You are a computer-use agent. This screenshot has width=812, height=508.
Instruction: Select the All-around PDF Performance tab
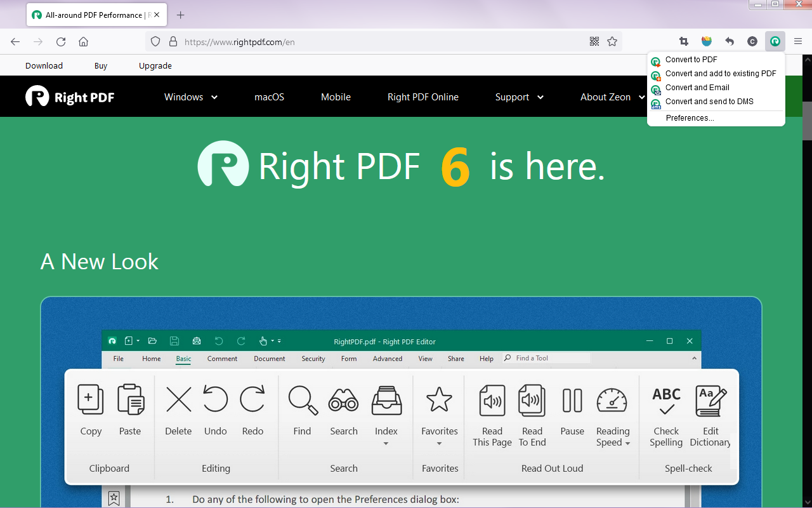[97, 15]
